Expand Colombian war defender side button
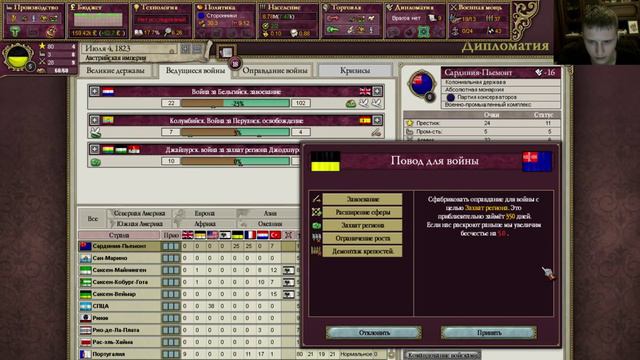Image resolution: width=640 pixels, height=360 pixels. 378,120
